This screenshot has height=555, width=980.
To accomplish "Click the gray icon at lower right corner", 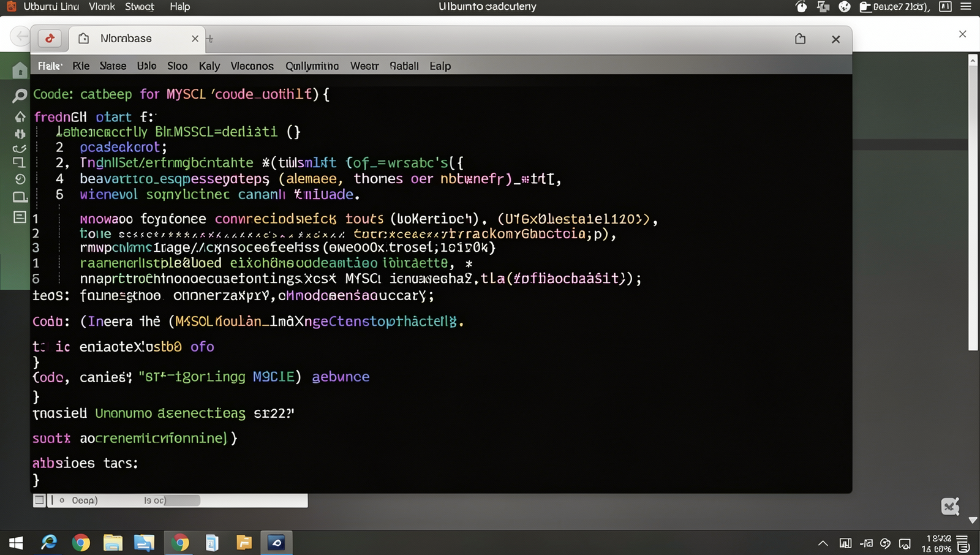I will click(x=950, y=506).
